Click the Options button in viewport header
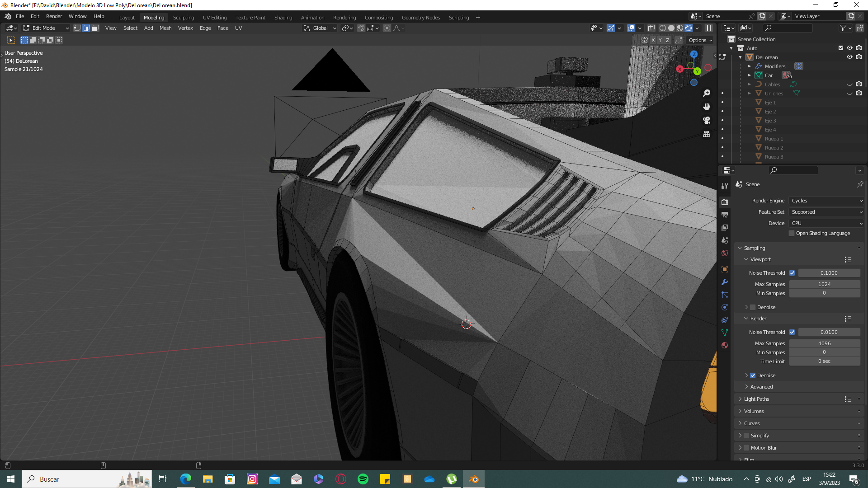 [x=700, y=40]
